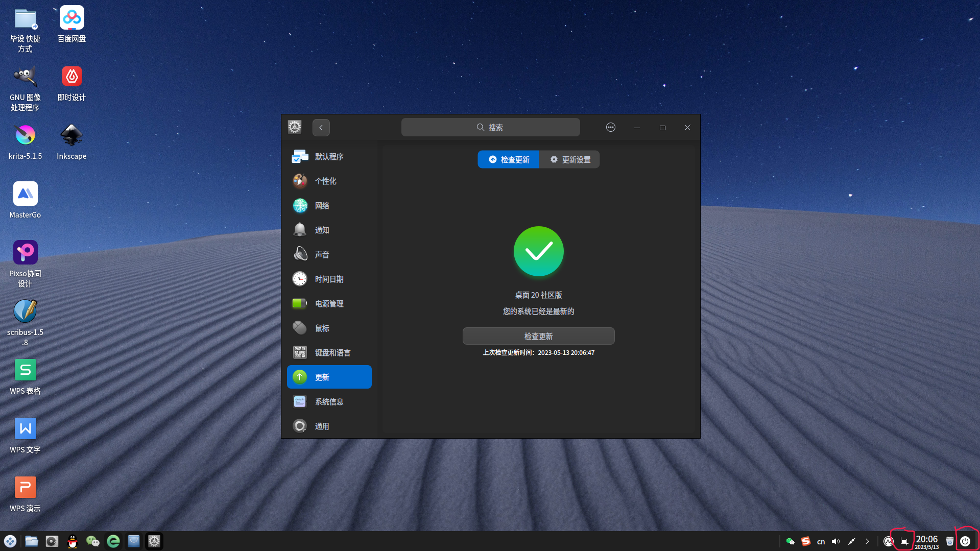Click the settings gear icon in the title bar
Viewport: 980px width, 551px height.
pos(295,127)
